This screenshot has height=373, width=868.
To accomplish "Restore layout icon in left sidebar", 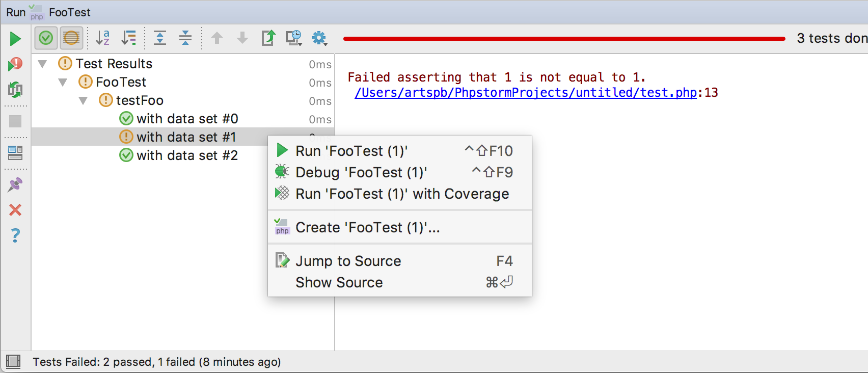I will [15, 152].
